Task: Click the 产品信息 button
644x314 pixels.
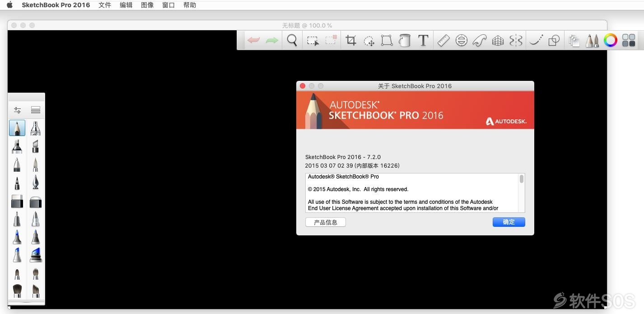Action: click(326, 222)
